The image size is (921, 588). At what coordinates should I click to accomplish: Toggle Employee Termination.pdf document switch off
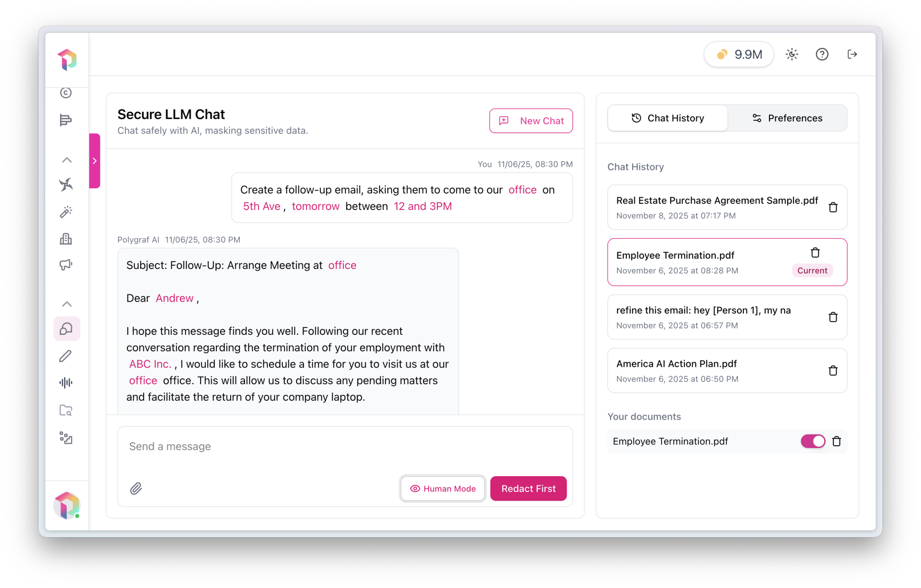coord(813,441)
